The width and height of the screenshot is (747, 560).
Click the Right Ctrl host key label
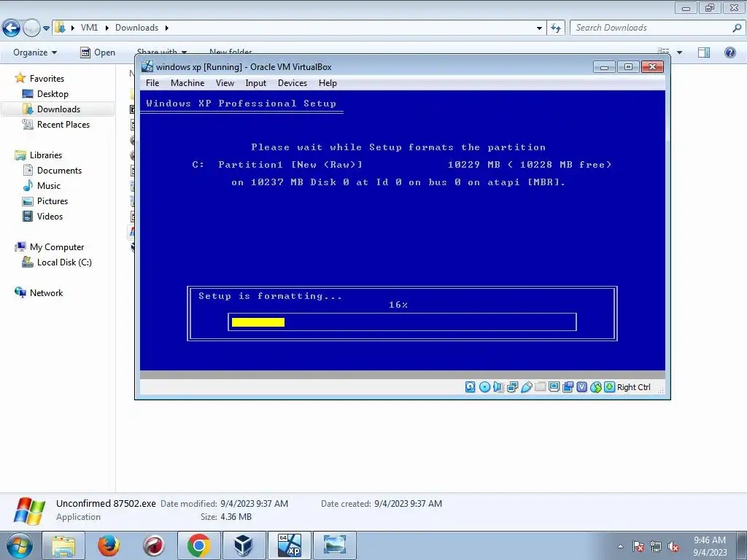tap(634, 387)
